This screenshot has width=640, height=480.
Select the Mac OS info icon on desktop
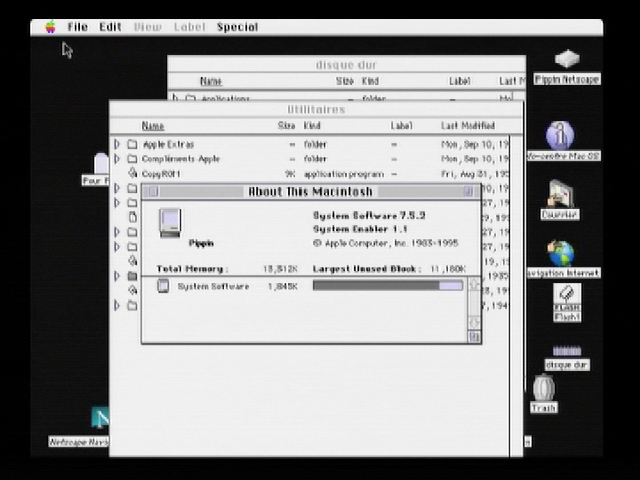[560, 135]
